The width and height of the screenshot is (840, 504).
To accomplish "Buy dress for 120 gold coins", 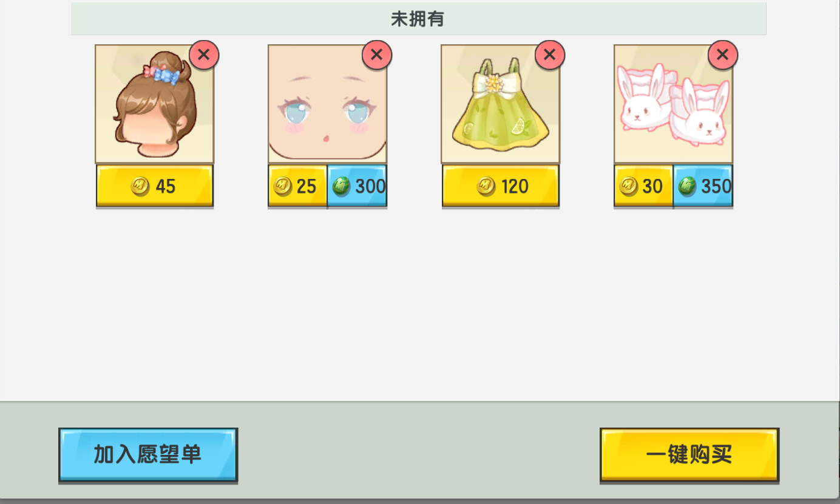I will pos(501,186).
